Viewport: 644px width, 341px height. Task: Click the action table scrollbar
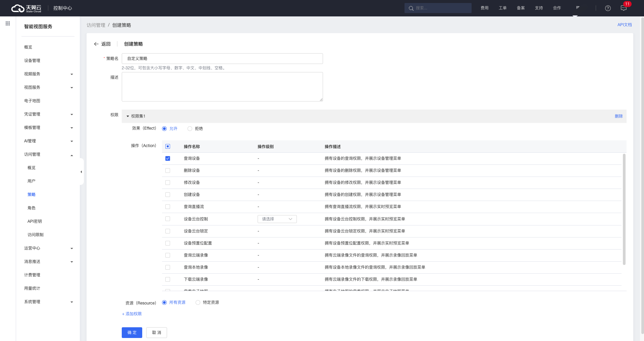pos(624,209)
